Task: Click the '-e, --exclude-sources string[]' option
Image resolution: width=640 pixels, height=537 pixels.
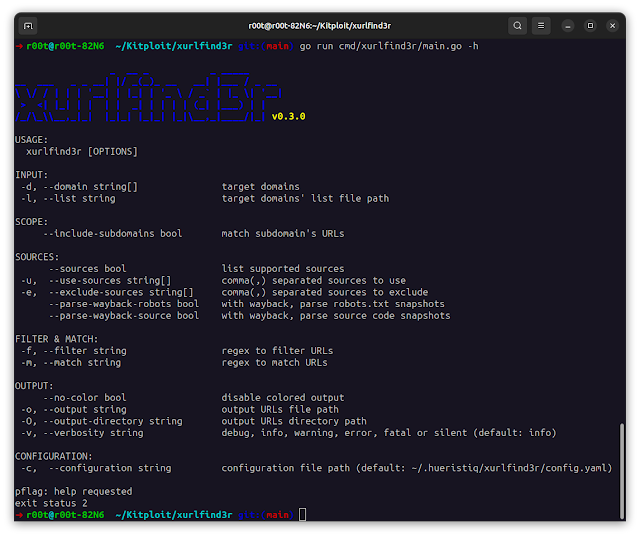Action: (x=107, y=293)
